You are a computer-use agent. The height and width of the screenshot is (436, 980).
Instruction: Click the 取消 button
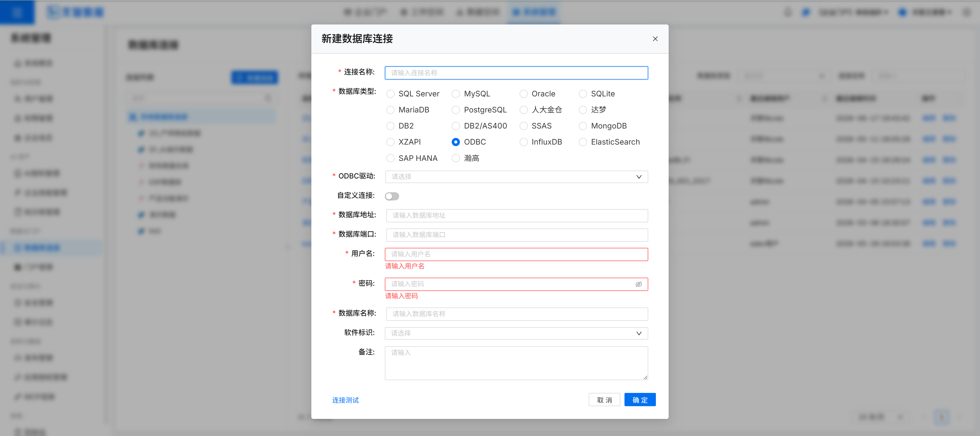[604, 400]
